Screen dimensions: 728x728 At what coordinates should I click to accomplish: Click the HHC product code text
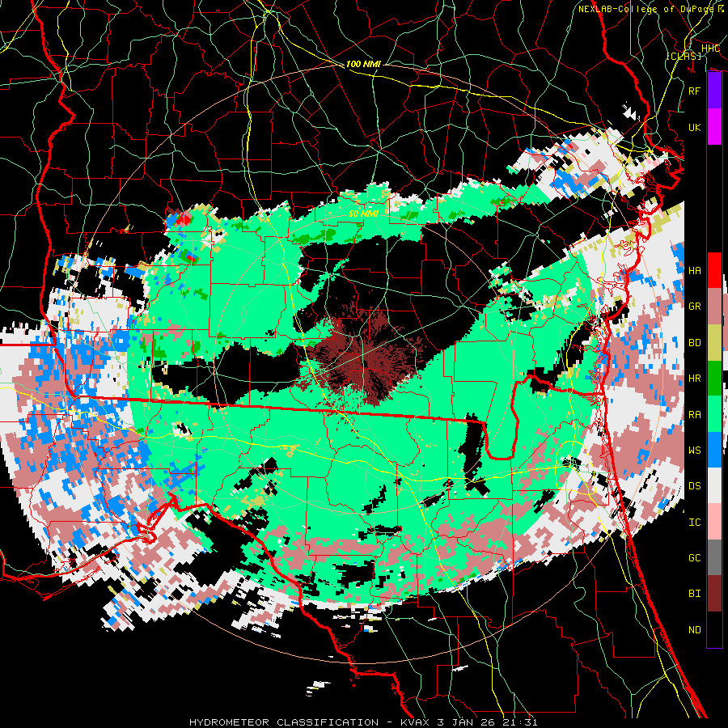tap(711, 49)
